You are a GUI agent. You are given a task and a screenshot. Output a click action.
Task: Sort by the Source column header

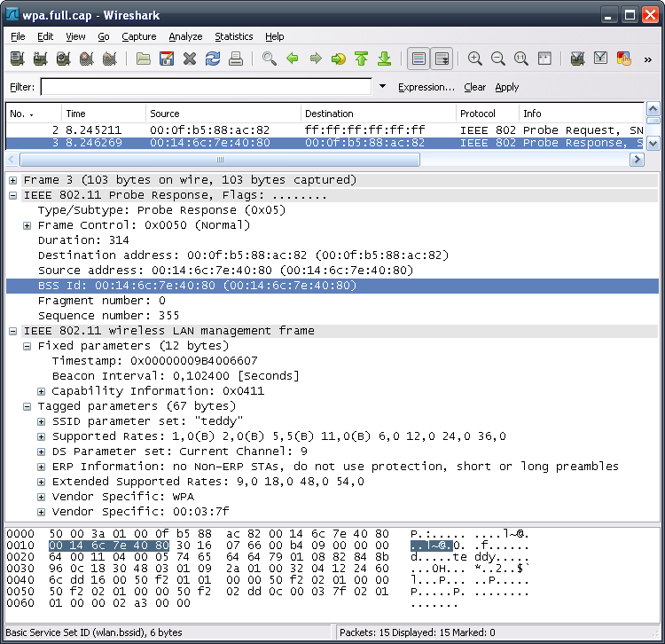pyautogui.click(x=223, y=114)
